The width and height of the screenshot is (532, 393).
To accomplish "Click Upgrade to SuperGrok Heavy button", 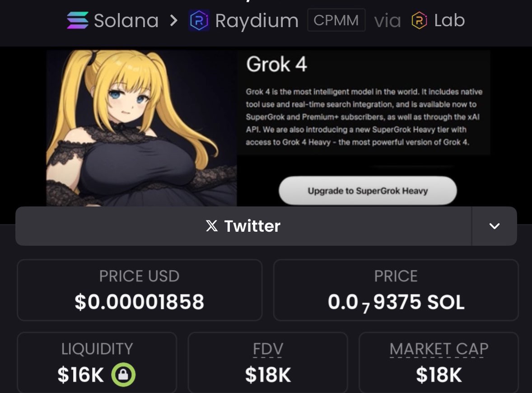I will [x=368, y=191].
